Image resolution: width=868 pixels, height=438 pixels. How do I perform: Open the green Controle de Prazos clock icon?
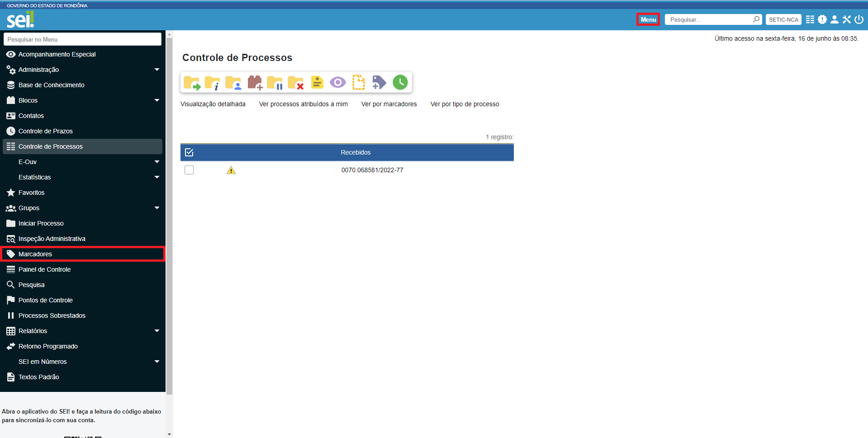(x=400, y=82)
